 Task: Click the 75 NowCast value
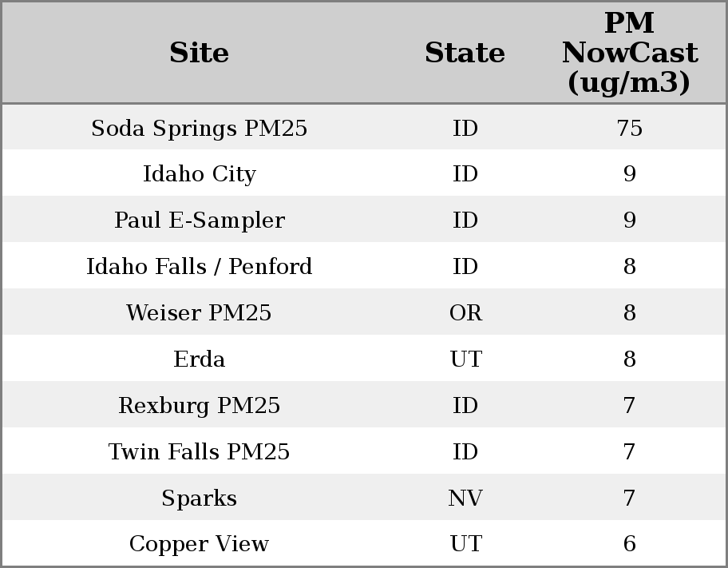click(x=629, y=129)
